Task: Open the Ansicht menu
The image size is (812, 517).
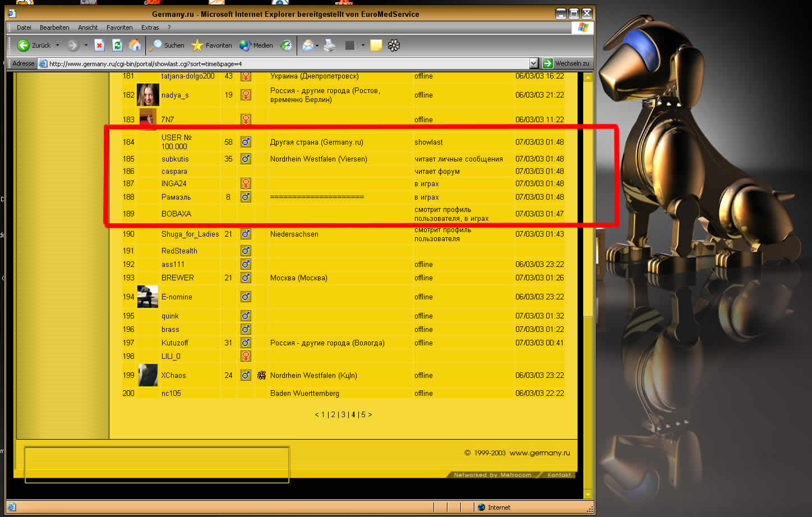Action: coord(87,27)
